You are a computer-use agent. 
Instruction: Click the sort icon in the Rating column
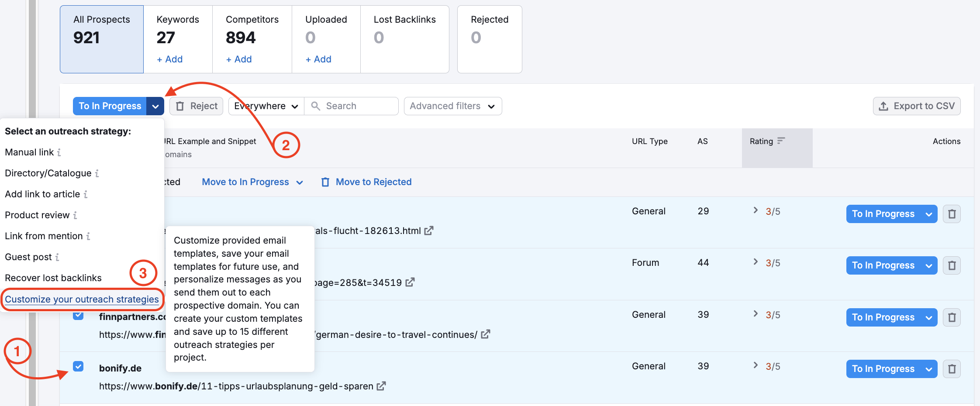coord(781,141)
